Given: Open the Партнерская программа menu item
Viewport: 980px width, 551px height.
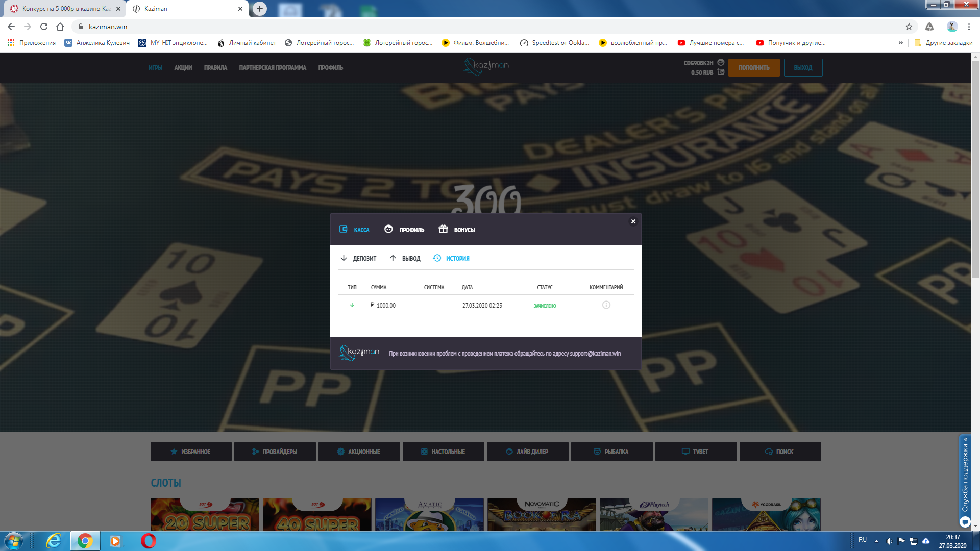Looking at the screenshot, I should (x=273, y=68).
